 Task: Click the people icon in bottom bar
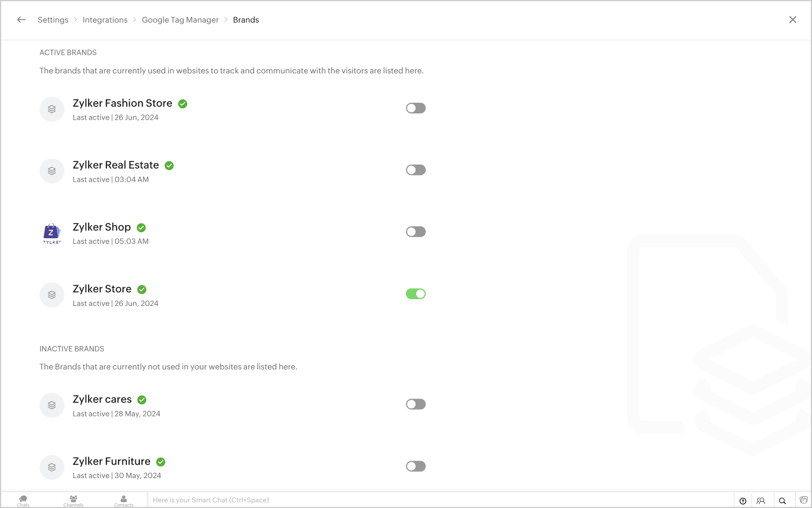point(761,501)
